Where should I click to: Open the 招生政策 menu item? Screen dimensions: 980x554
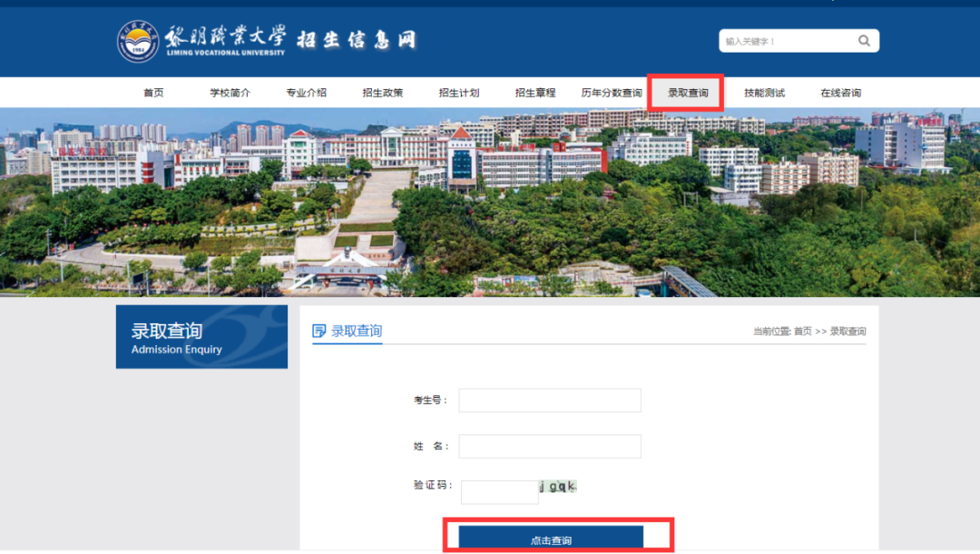click(382, 92)
